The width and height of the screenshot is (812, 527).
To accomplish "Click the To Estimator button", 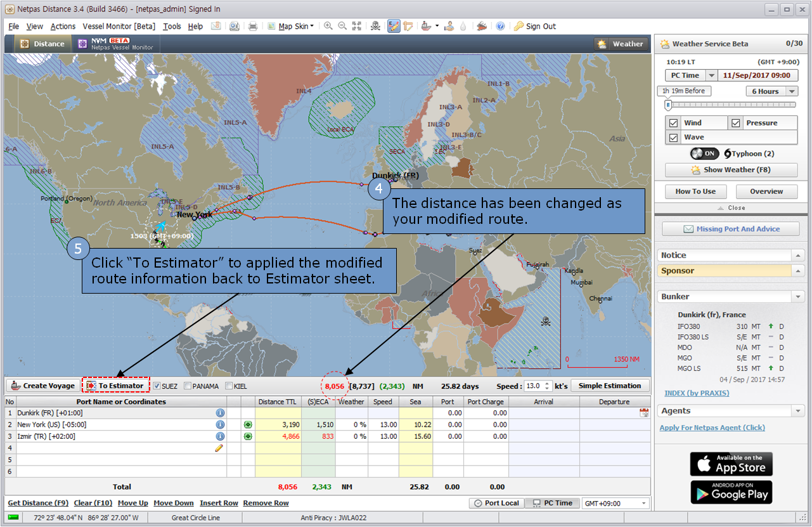I will point(115,386).
